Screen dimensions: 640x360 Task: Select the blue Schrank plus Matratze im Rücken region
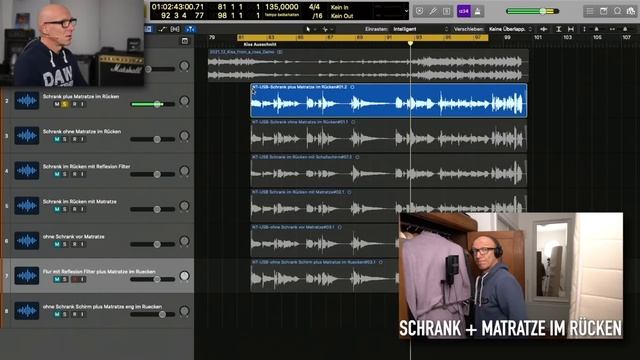[389, 101]
